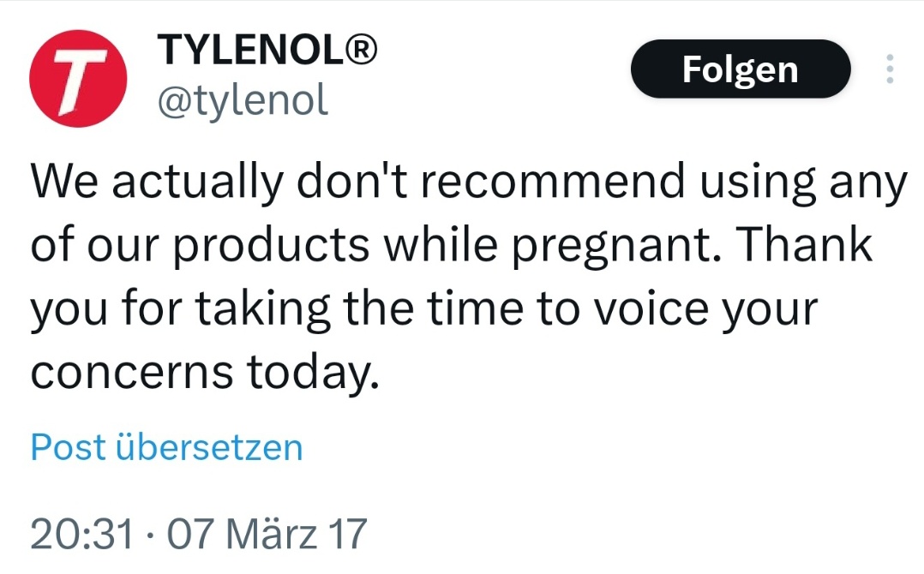
Task: Click the "concerns today." line
Action: pyautogui.click(x=205, y=373)
